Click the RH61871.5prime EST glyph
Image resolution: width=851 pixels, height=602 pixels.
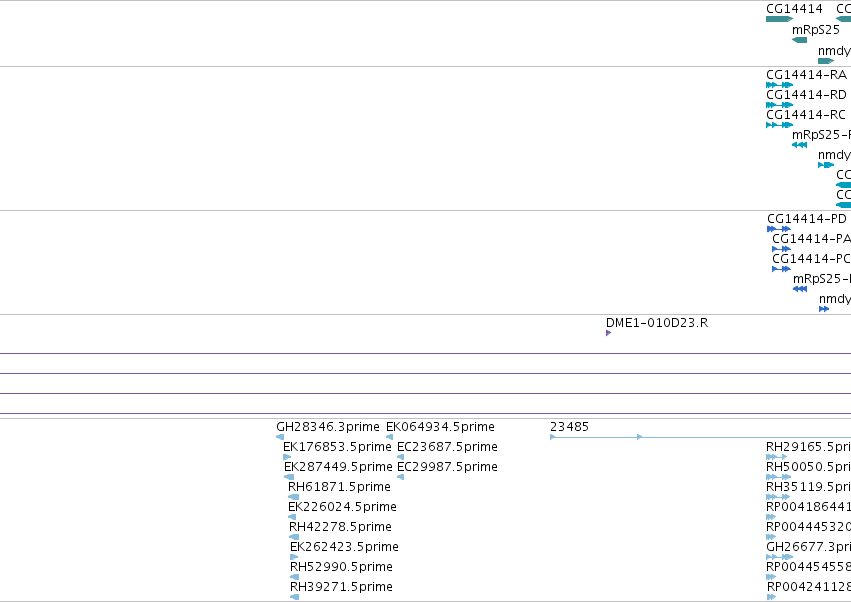[x=294, y=497]
